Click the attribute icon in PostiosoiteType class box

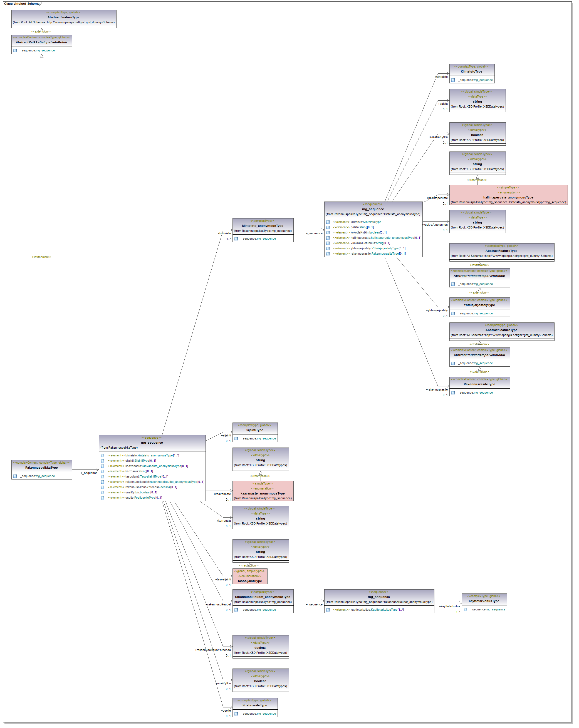236,714
